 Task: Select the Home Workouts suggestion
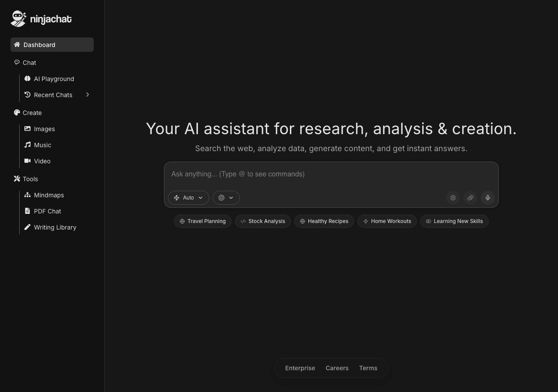point(387,221)
